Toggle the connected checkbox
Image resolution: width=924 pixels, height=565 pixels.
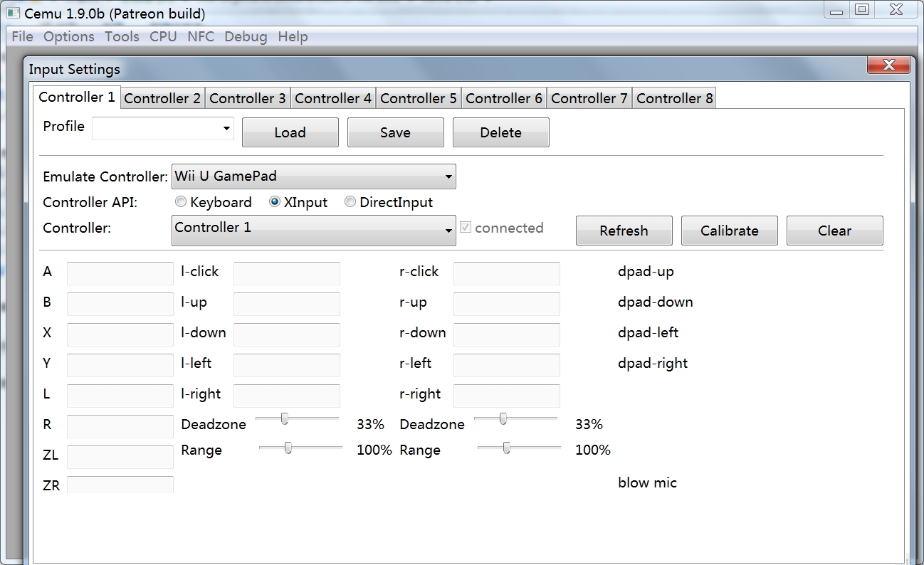tap(466, 228)
